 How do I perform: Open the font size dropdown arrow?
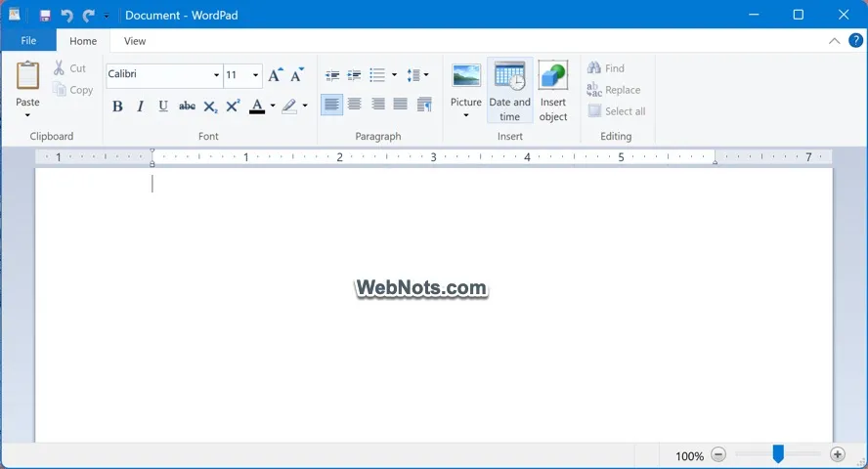(x=255, y=74)
